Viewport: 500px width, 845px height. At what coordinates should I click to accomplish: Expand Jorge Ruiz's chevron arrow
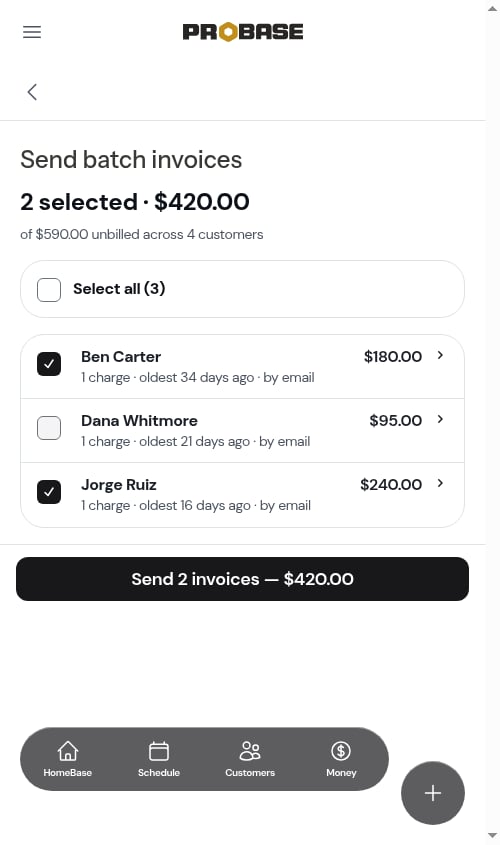(440, 483)
